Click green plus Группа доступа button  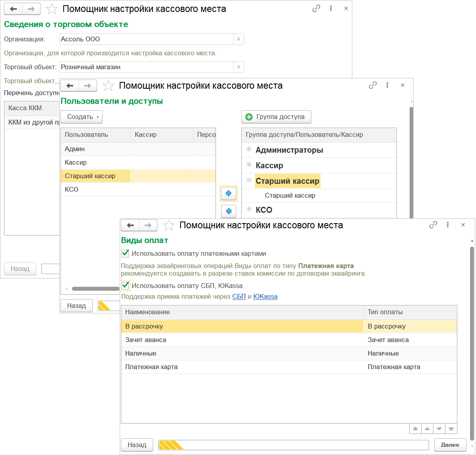(x=276, y=117)
